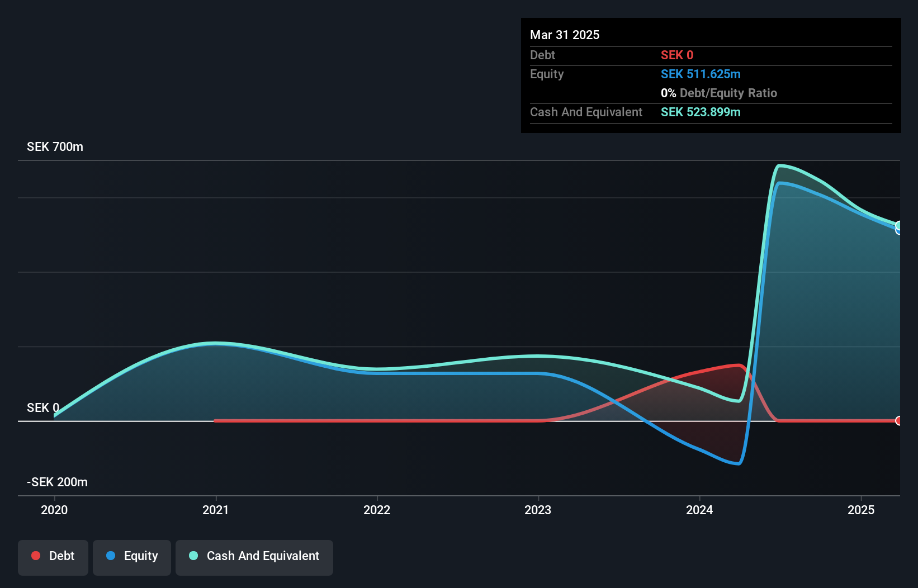This screenshot has height=588, width=918.
Task: Select the 2022 x-axis label
Action: coord(377,510)
